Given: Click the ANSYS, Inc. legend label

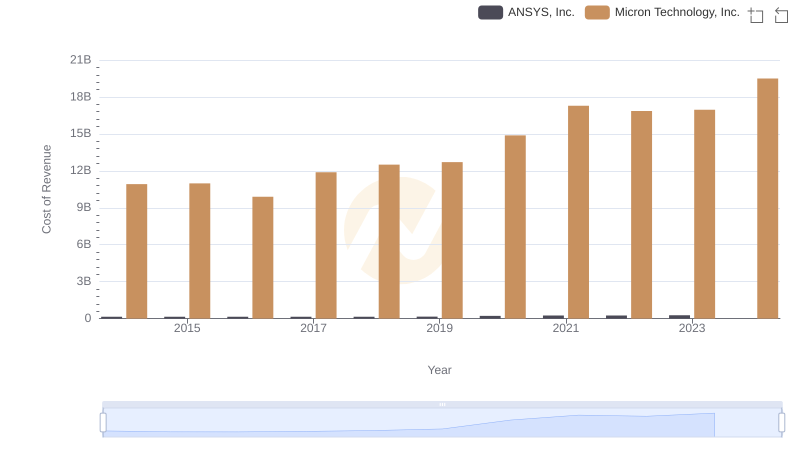Looking at the screenshot, I should click(541, 13).
